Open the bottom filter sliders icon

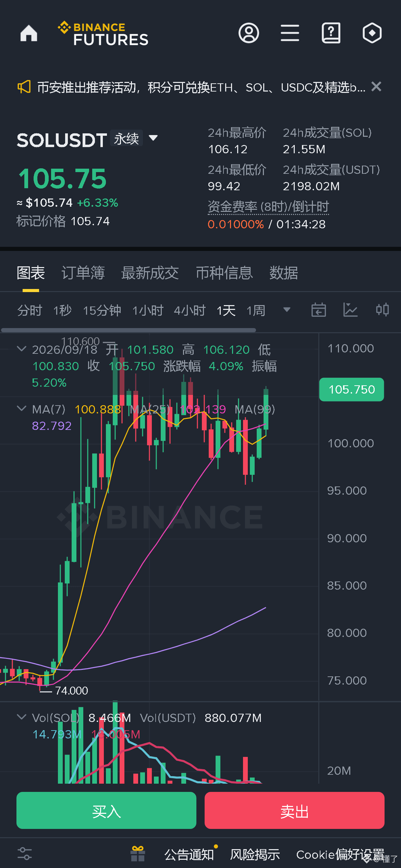(25, 854)
